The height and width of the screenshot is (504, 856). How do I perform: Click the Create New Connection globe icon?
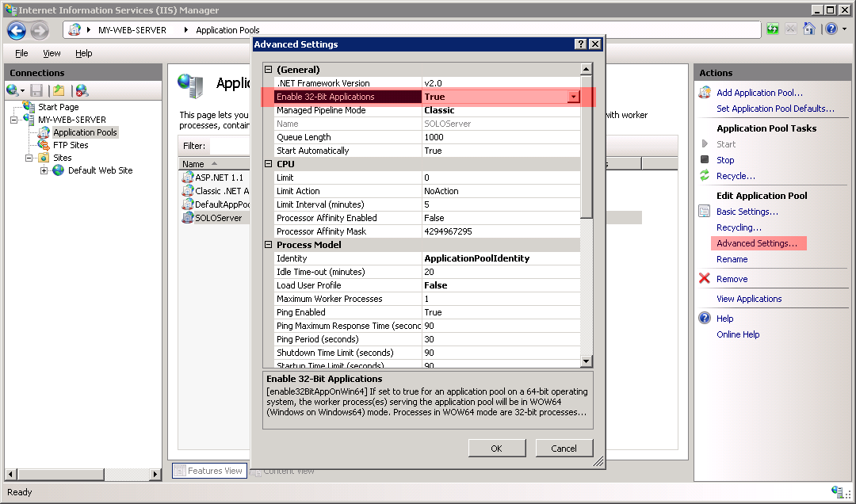[13, 90]
